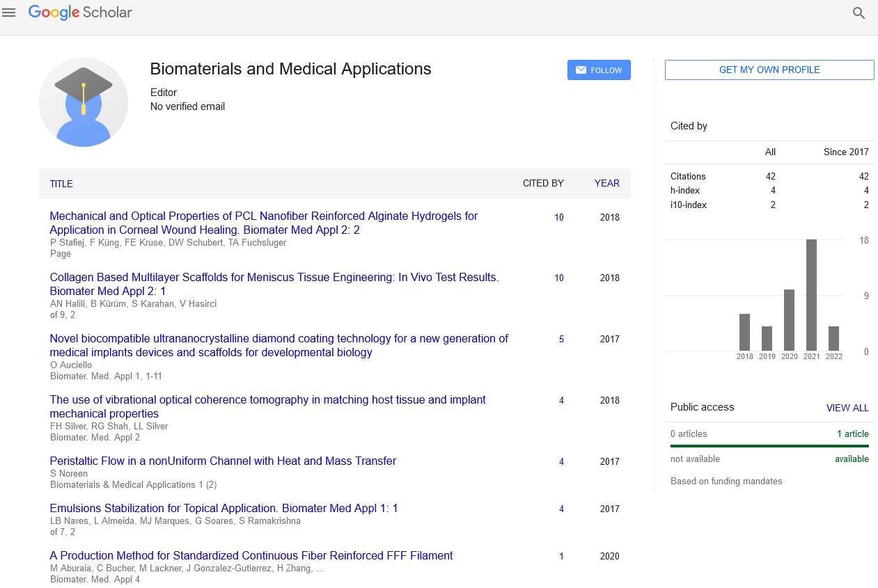Click Get My Own Profile button
This screenshot has height=588, width=878.
click(x=769, y=70)
